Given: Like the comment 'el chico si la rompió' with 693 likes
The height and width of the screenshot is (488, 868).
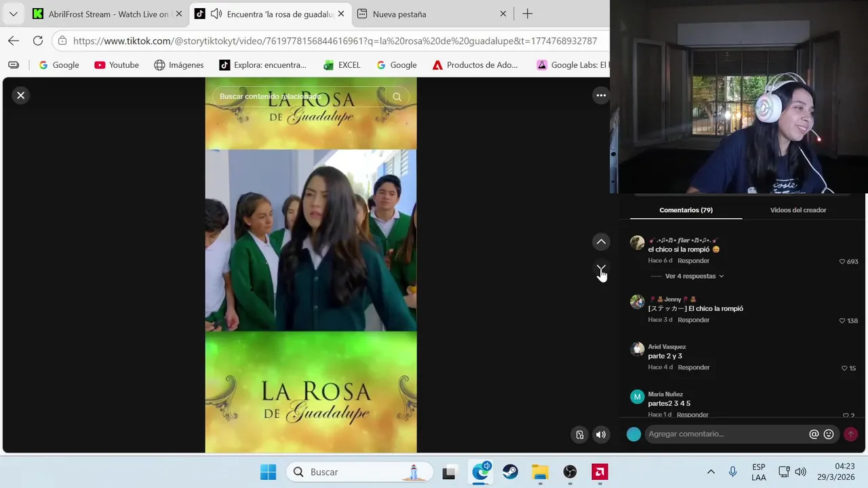Looking at the screenshot, I should (x=842, y=262).
